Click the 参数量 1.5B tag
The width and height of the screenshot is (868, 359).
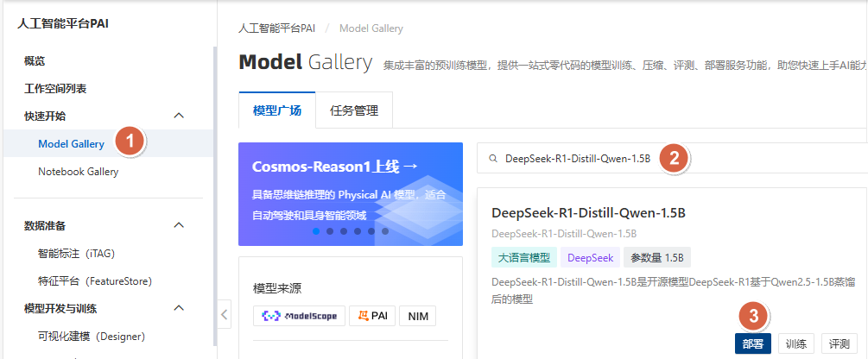657,258
